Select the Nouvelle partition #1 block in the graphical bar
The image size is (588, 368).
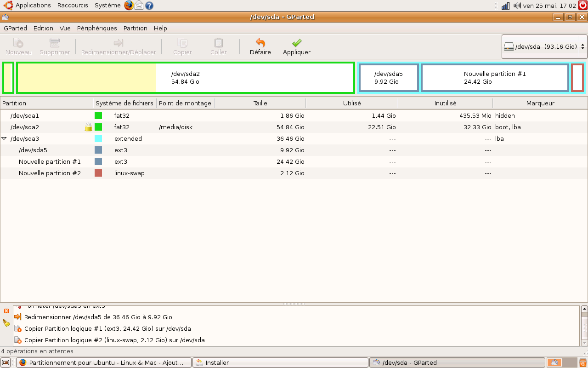tap(494, 77)
